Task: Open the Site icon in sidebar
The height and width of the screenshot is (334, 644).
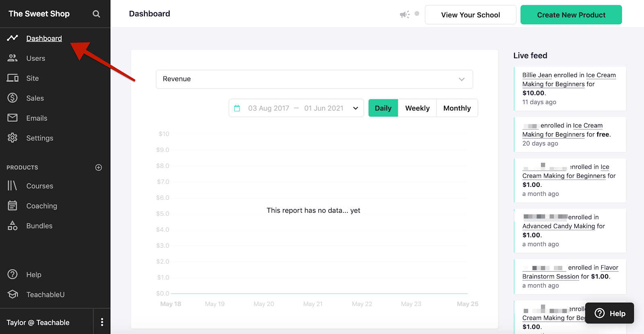Action: 12,78
